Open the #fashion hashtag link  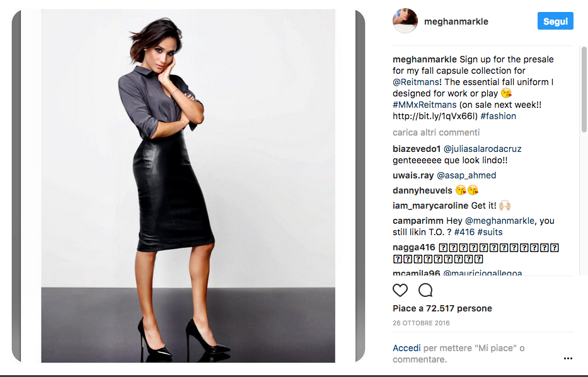[498, 116]
